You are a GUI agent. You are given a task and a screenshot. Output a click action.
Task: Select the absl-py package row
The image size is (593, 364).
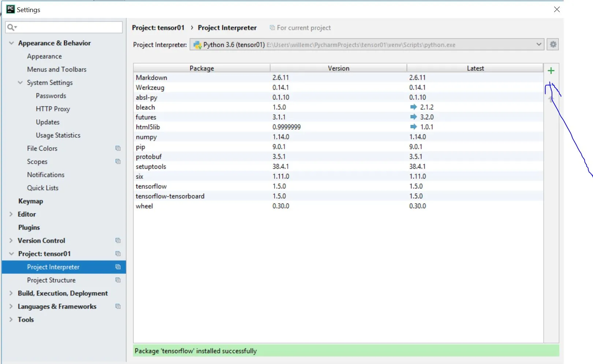pos(338,97)
